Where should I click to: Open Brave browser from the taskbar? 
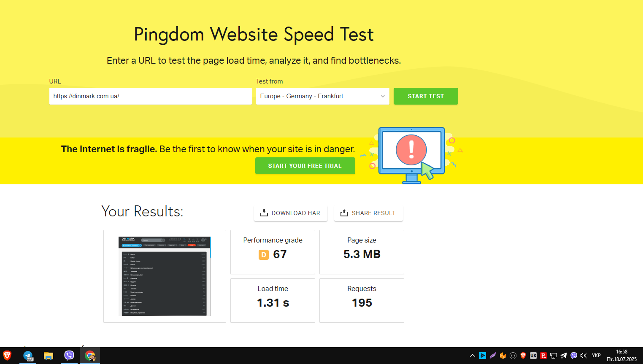coord(7,356)
